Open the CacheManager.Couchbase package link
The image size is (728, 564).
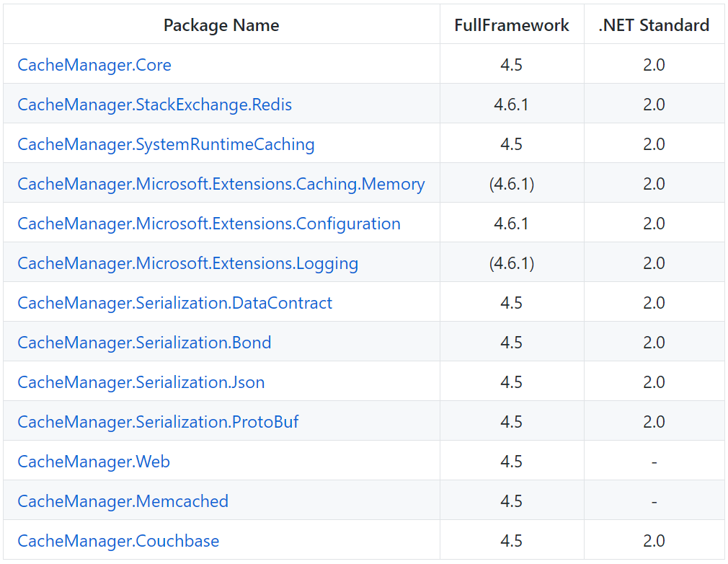(118, 541)
